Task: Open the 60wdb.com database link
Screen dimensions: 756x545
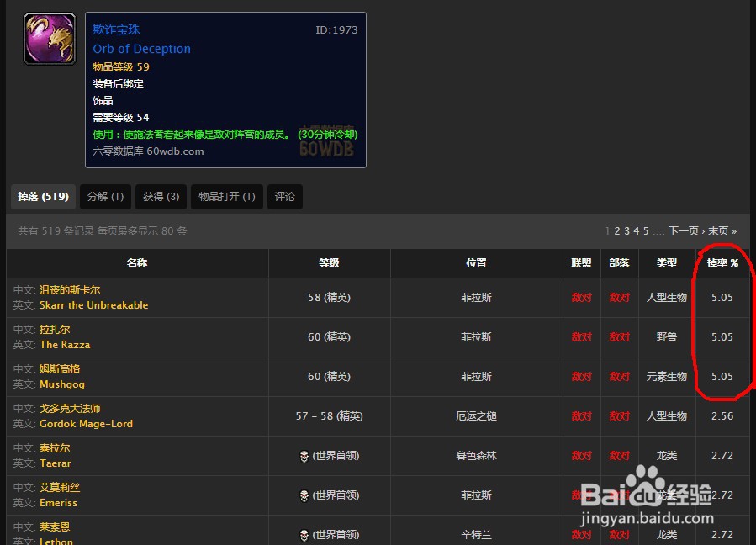Action: [x=155, y=153]
